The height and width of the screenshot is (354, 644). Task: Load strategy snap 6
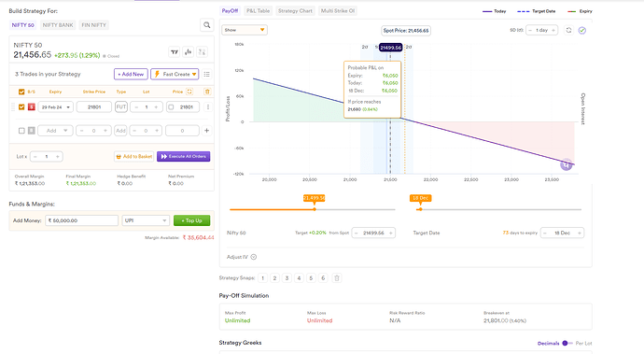323,278
